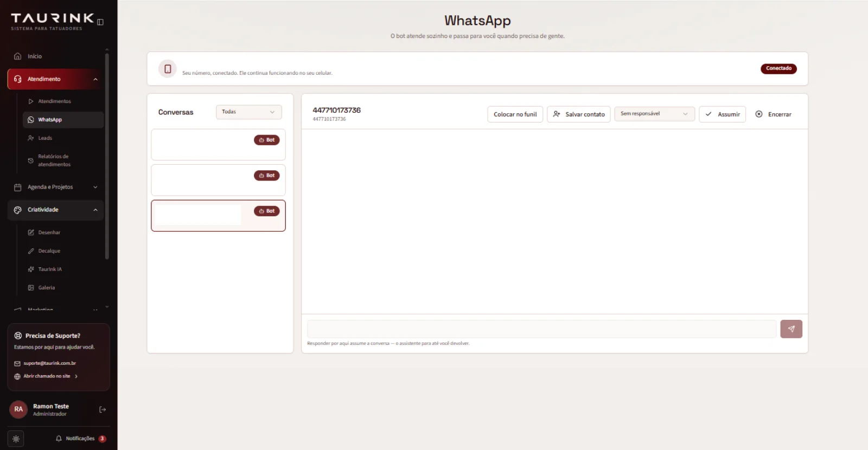868x450 pixels.
Task: Click the home icon beside Início
Action: [17, 56]
